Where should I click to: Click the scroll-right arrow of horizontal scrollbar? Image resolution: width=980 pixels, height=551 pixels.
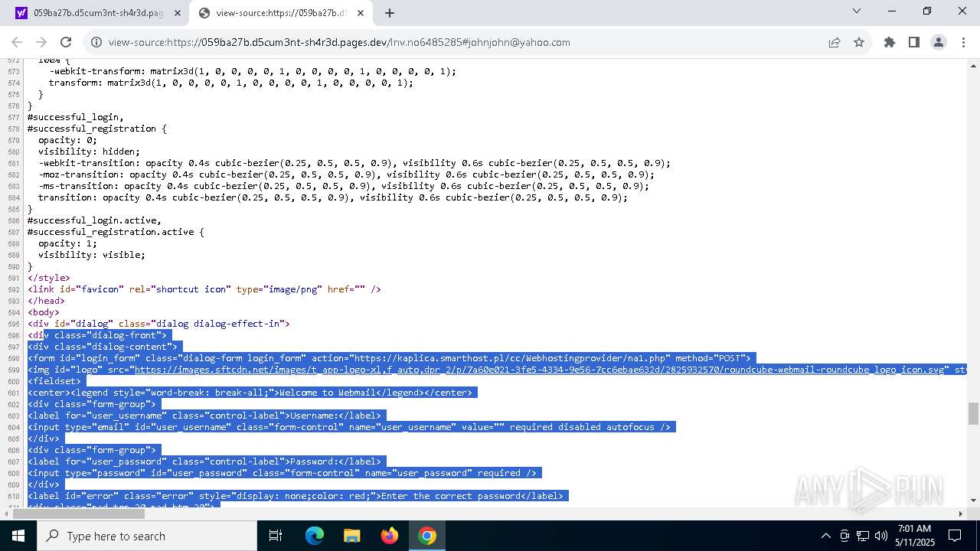coord(961,513)
